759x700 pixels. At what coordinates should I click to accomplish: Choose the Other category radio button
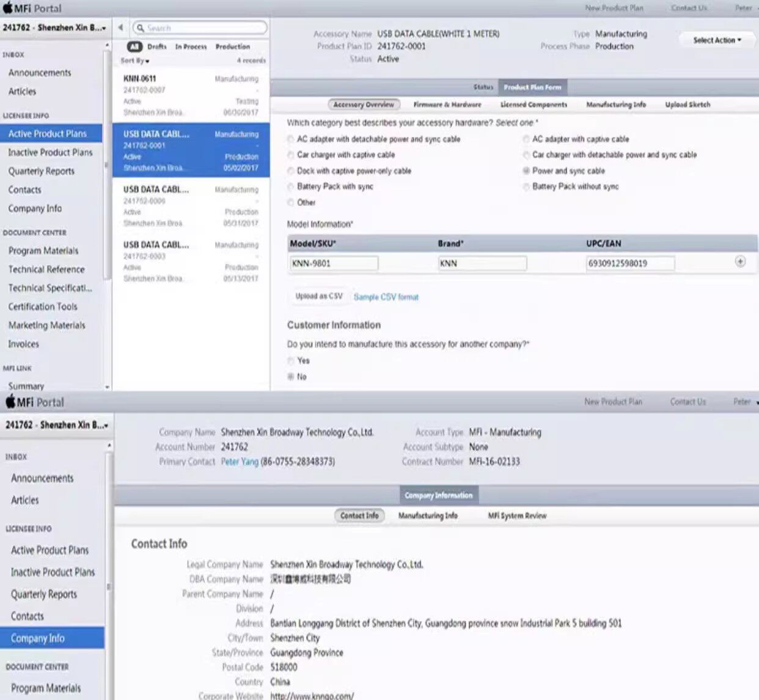290,202
